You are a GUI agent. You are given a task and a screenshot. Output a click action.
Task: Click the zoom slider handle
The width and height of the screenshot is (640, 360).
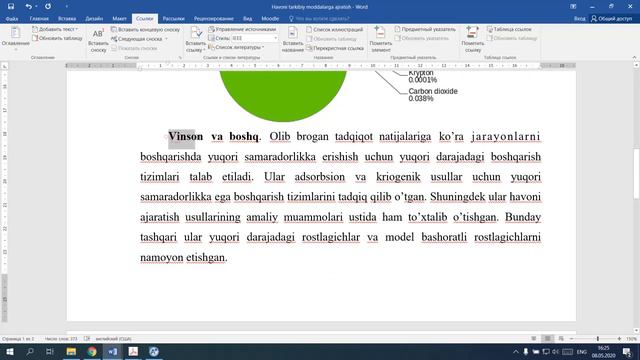(598, 339)
